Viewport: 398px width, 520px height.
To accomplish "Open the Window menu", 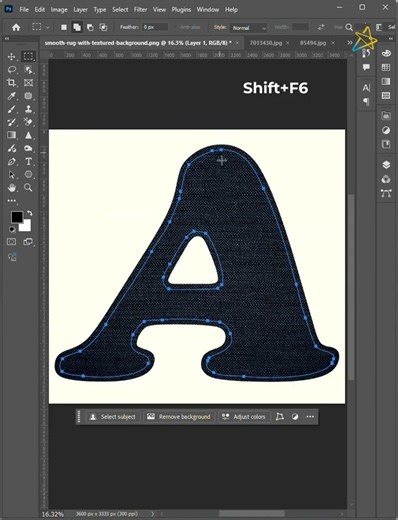I will 208,10.
